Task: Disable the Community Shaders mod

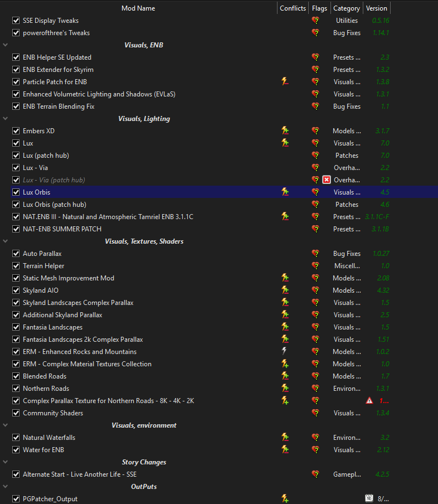Action: point(16,413)
